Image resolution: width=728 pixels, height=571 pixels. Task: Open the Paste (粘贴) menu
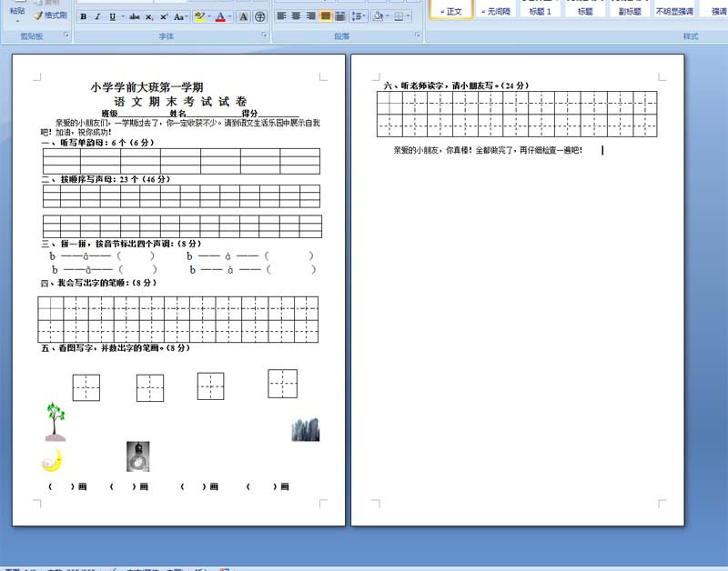(x=17, y=14)
